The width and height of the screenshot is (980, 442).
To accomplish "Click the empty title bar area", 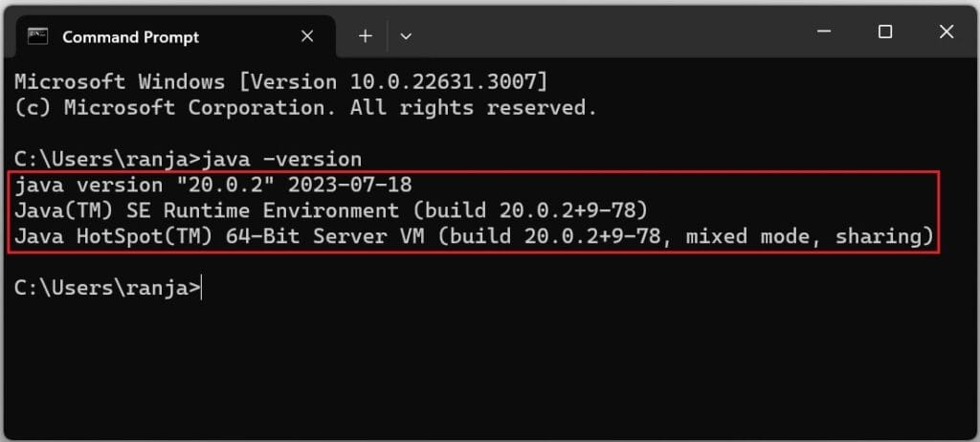I will pyautogui.click(x=606, y=34).
